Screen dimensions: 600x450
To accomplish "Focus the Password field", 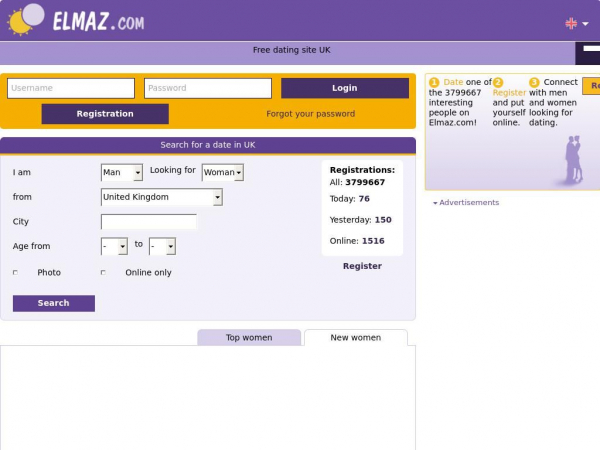I will (x=208, y=88).
